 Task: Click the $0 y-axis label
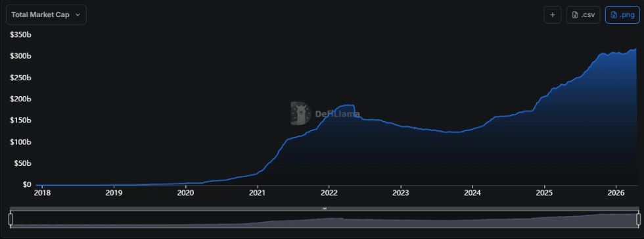(x=27, y=185)
